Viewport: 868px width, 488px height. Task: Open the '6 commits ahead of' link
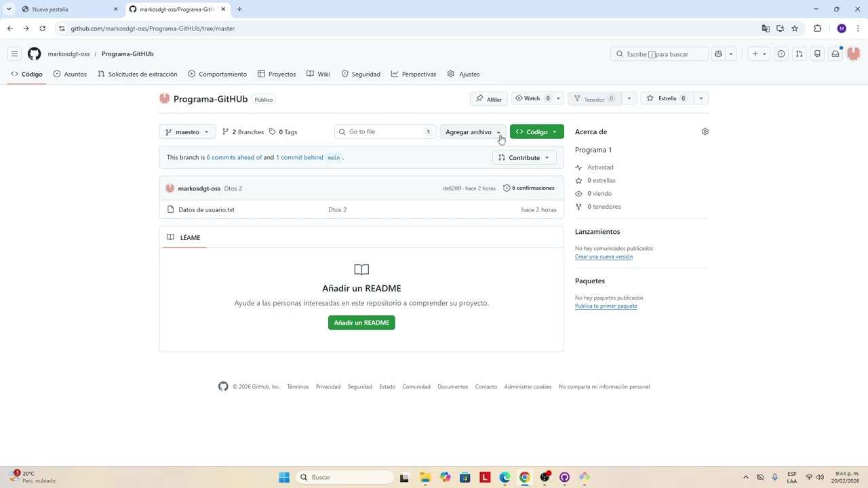click(x=234, y=157)
